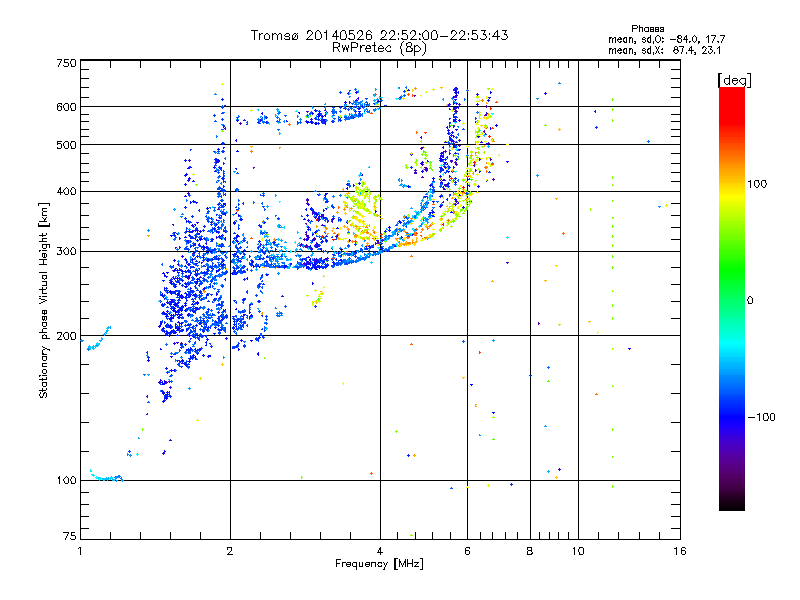Click the x-axis '16' tick label
Screen dimensions: 800x600
coord(680,551)
